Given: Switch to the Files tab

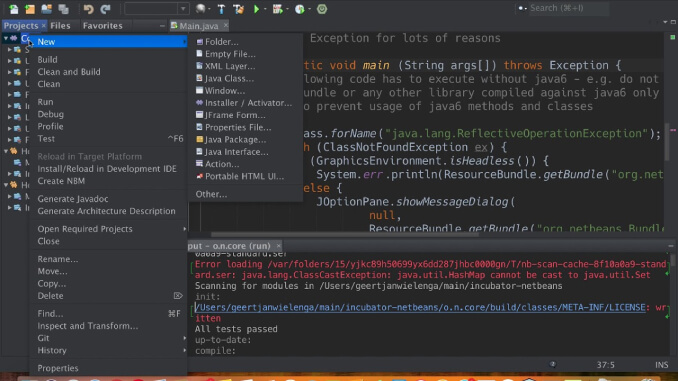Looking at the screenshot, I should point(60,26).
